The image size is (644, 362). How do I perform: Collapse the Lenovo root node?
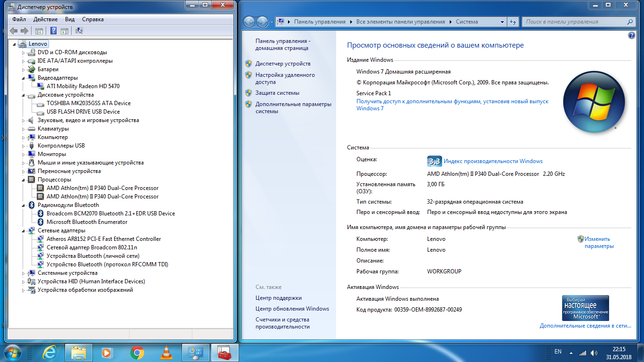[15, 44]
